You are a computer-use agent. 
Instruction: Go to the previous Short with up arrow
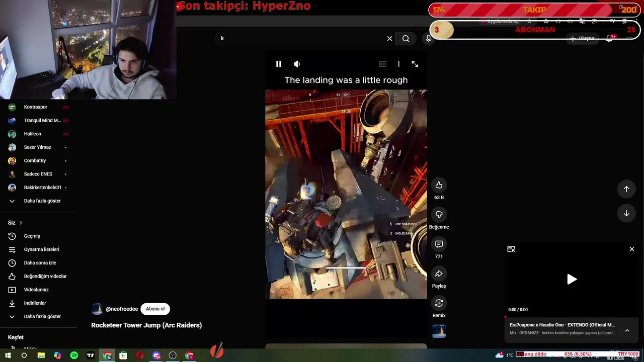[626, 189]
